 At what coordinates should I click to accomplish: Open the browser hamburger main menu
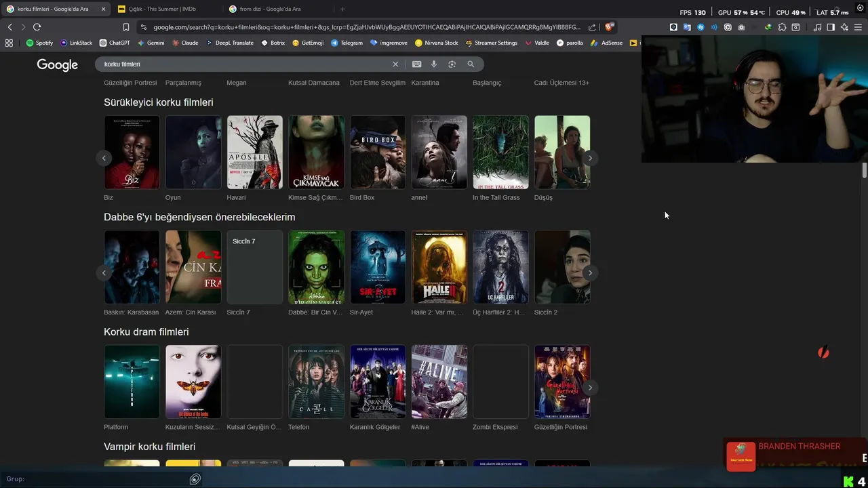[x=858, y=27]
